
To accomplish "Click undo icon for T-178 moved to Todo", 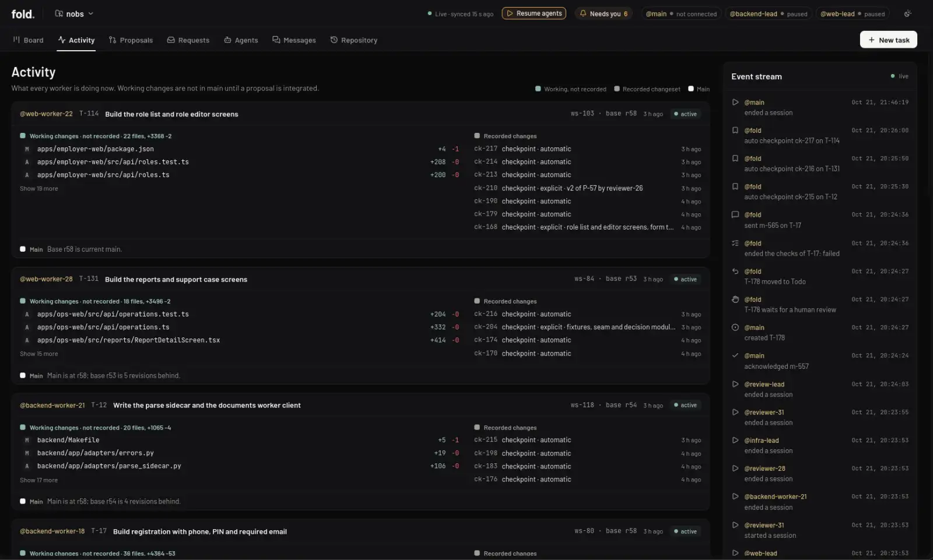I will (735, 272).
